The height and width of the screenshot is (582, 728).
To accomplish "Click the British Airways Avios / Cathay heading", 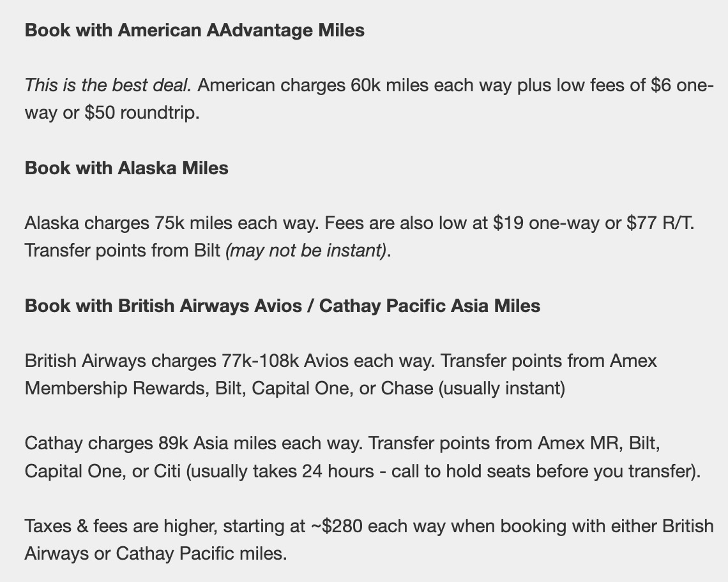I will tap(282, 306).
